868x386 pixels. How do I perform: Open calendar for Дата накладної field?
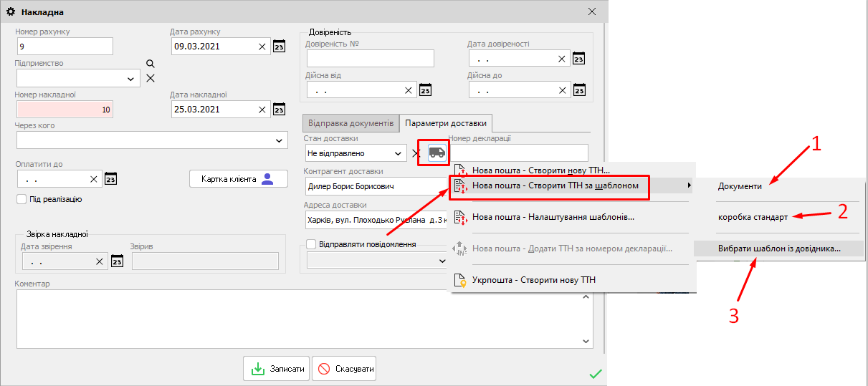(280, 110)
